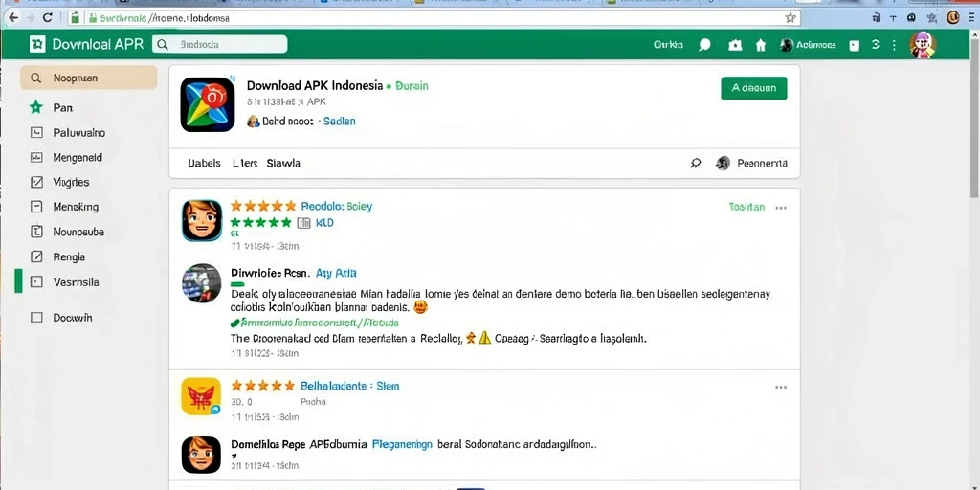Click the icon beside Mengeneld

pyautogui.click(x=37, y=158)
